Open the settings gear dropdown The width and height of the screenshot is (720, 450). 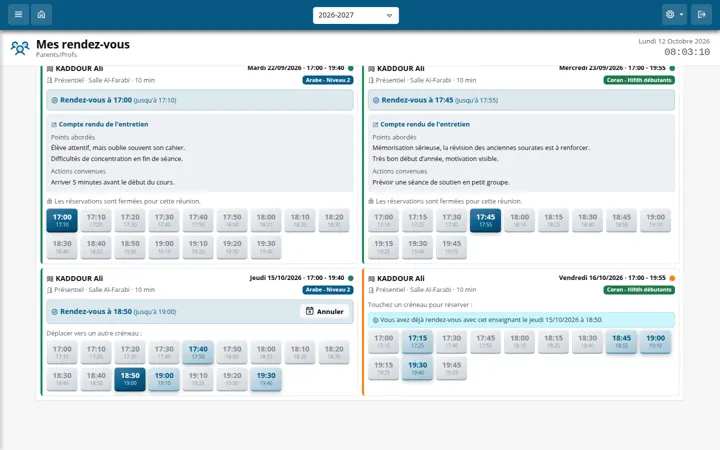tap(674, 15)
